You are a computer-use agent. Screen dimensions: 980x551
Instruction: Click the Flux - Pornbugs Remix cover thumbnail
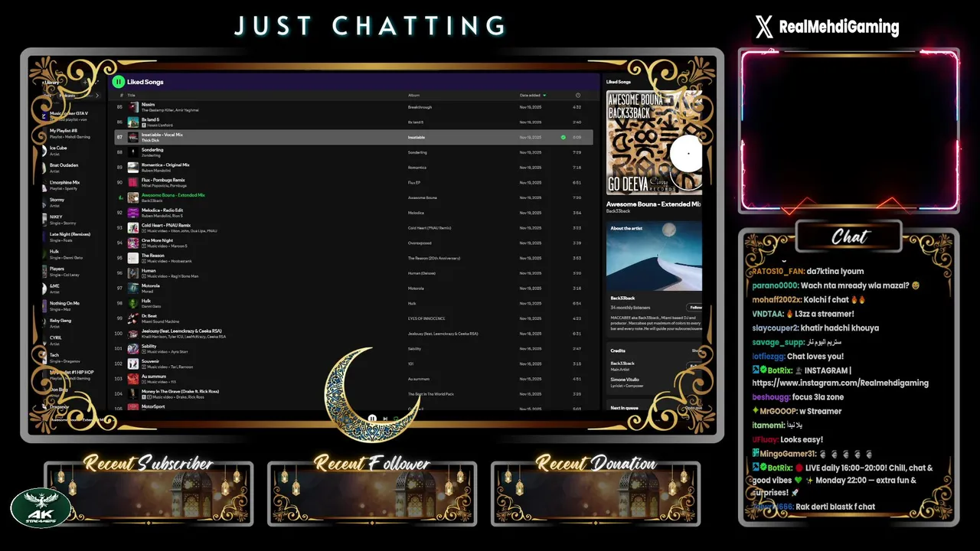pyautogui.click(x=133, y=183)
